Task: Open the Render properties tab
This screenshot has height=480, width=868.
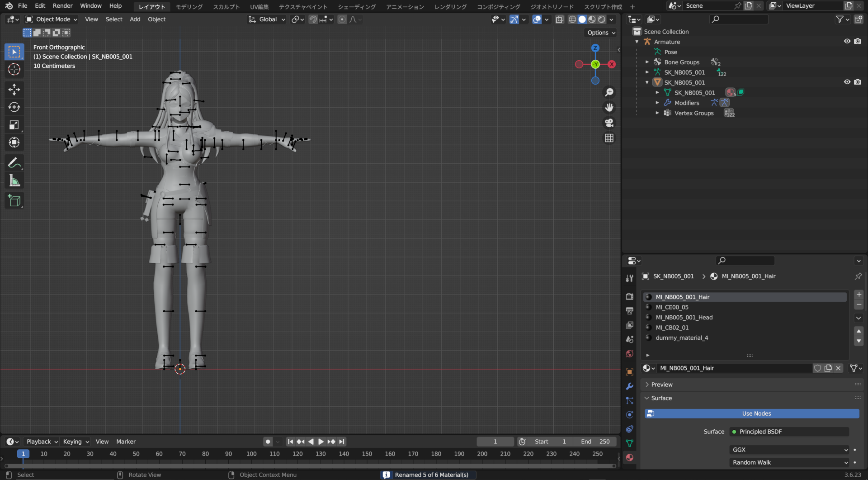Action: (x=630, y=296)
